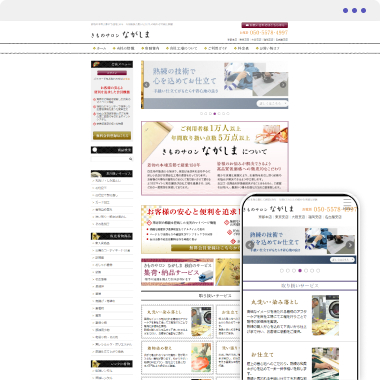380x380 pixels.
Task: Click the magnifier icon in sidebar search
Action: 130,159
